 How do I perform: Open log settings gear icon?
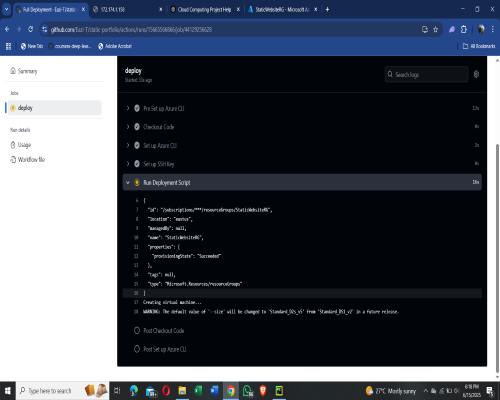[476, 74]
